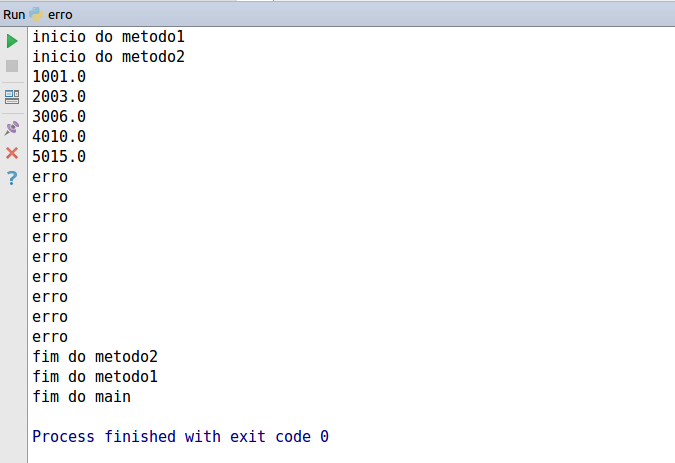
Task: Click the 'inicio do metodo1' output line
Action: [x=108, y=37]
